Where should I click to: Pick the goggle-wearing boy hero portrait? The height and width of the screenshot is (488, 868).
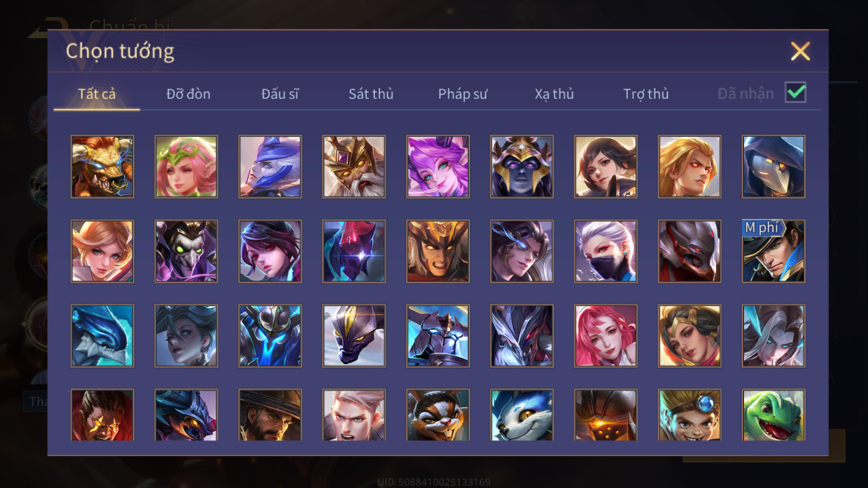689,415
